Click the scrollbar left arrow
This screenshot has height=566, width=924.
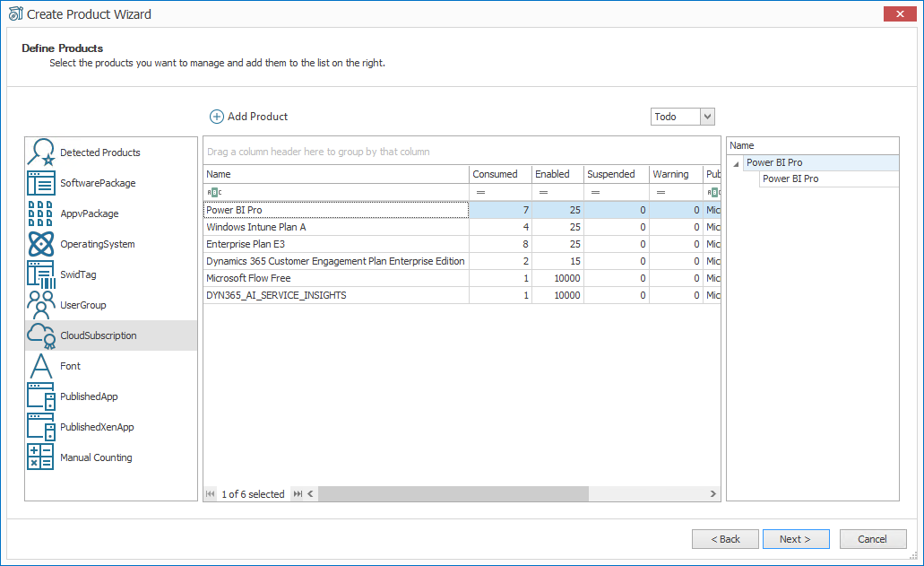pyautogui.click(x=311, y=494)
